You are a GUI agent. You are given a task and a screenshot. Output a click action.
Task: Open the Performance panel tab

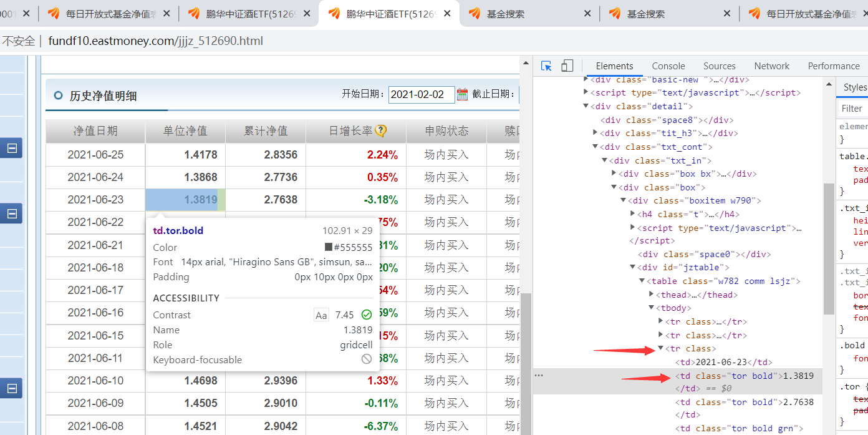click(x=834, y=66)
